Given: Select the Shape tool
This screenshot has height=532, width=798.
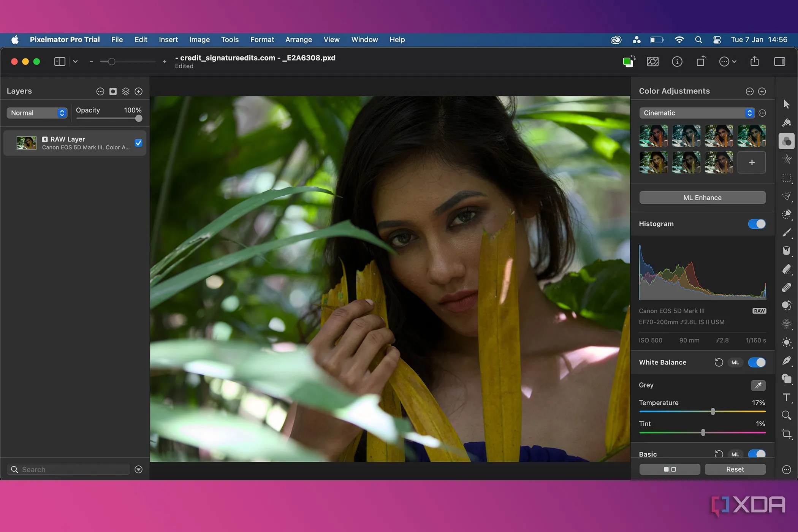Looking at the screenshot, I should coord(786,379).
